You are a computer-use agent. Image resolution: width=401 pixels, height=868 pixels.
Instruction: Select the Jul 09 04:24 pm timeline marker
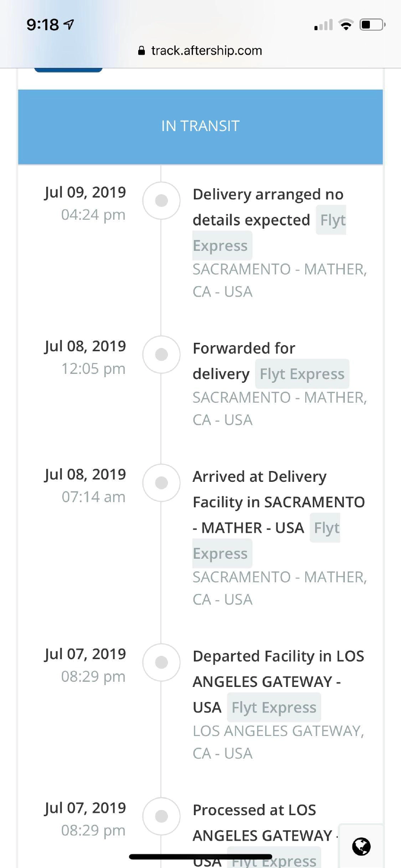(161, 201)
